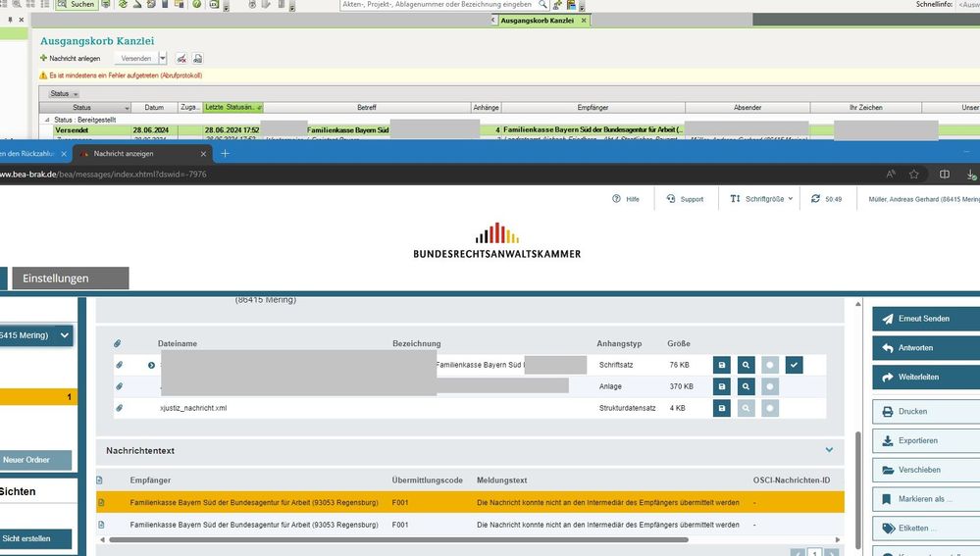Sort by the Letzte Statusän. column header
This screenshot has height=556, width=980.
pyautogui.click(x=232, y=108)
